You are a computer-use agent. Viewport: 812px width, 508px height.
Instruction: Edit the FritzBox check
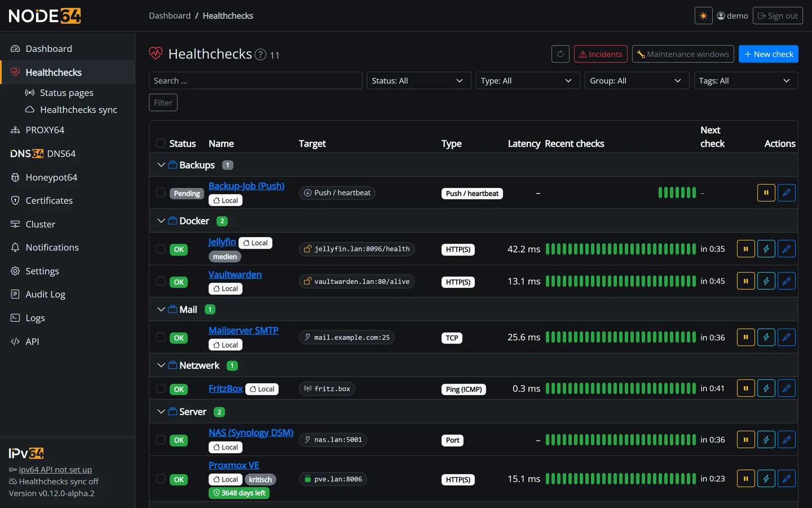[x=787, y=389]
